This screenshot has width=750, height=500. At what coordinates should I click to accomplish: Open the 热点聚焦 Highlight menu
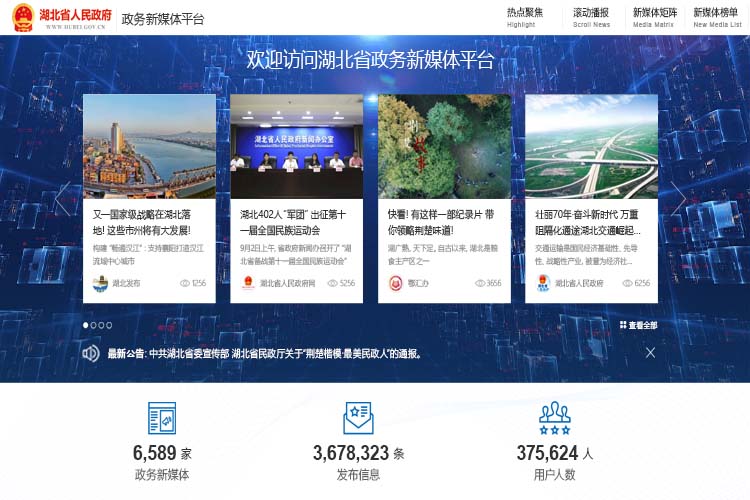524,17
